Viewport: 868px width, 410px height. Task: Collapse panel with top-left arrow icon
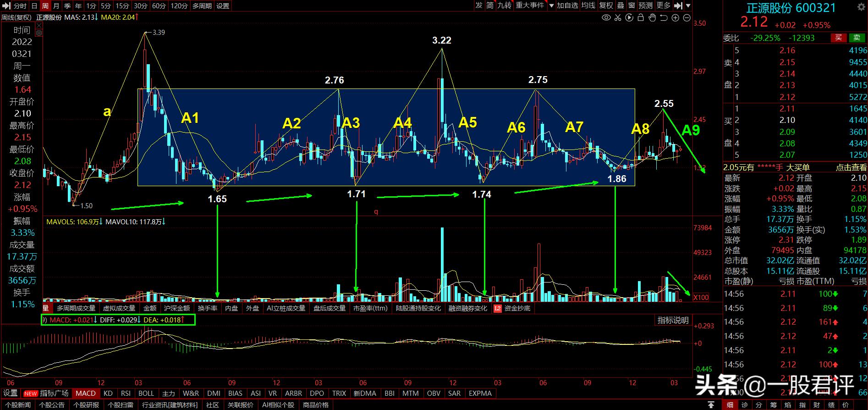(x=5, y=6)
